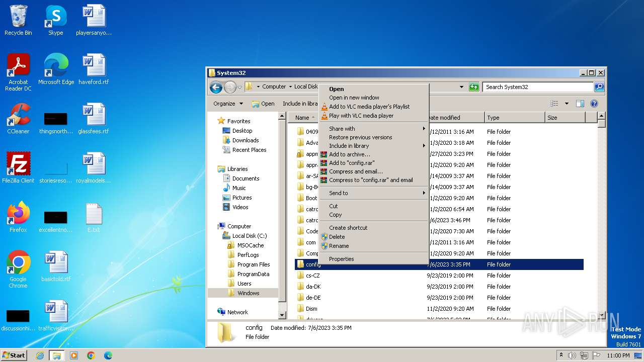
Task: Choose Delete from context menu
Action: tap(373, 237)
